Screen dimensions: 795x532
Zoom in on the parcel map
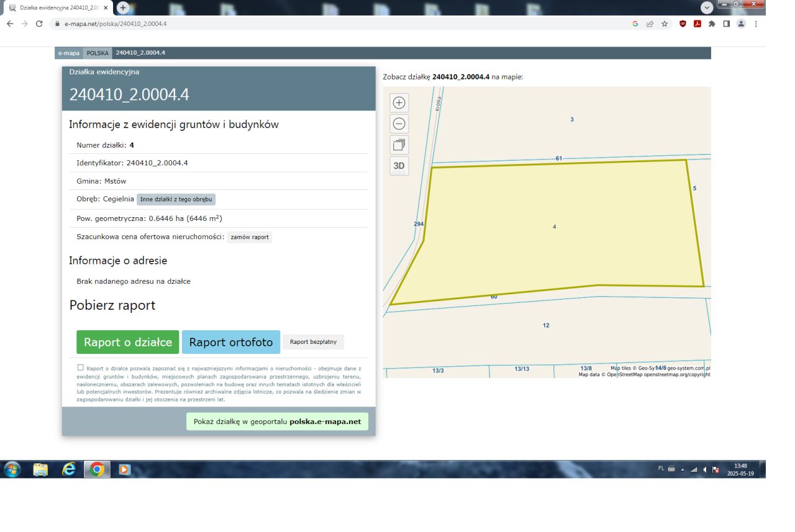399,103
